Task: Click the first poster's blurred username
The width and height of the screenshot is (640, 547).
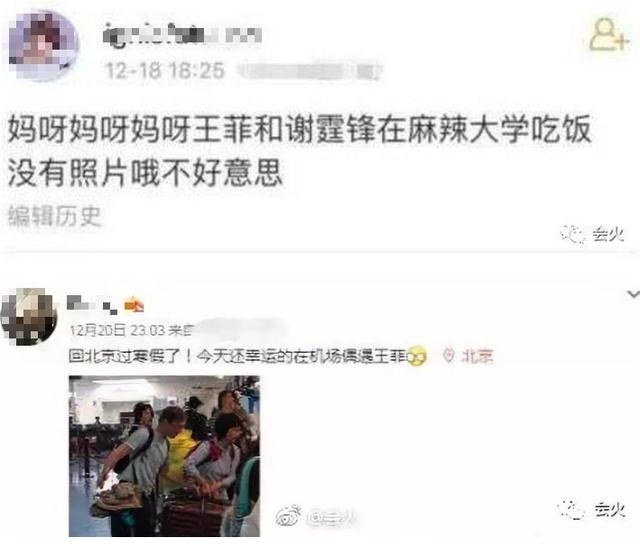Action: (x=182, y=36)
